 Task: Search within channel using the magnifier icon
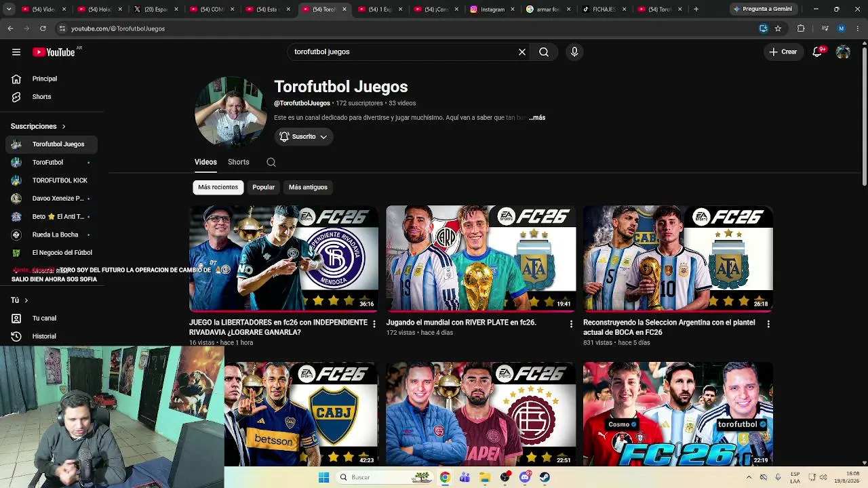(x=271, y=162)
